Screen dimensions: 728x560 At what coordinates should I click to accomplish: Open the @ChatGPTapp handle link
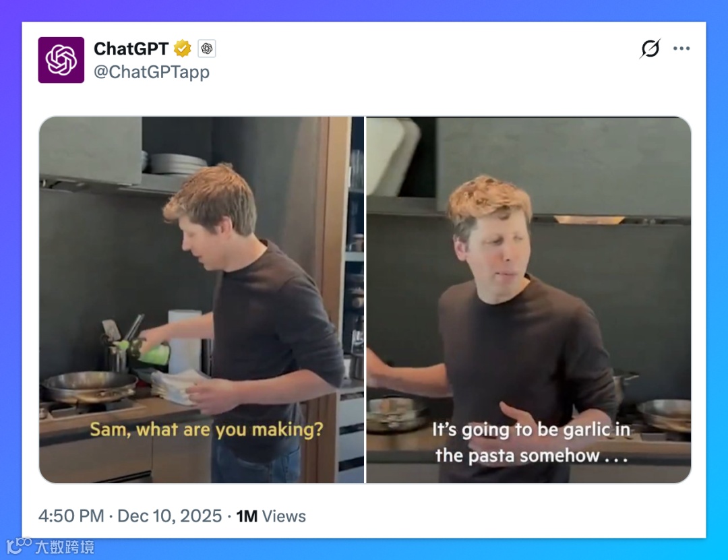tap(152, 72)
